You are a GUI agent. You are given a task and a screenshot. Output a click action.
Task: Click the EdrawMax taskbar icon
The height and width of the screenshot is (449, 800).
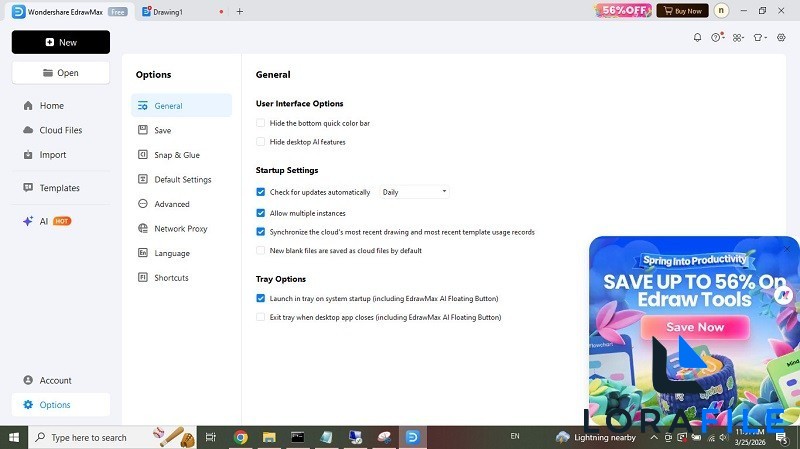[x=412, y=437]
